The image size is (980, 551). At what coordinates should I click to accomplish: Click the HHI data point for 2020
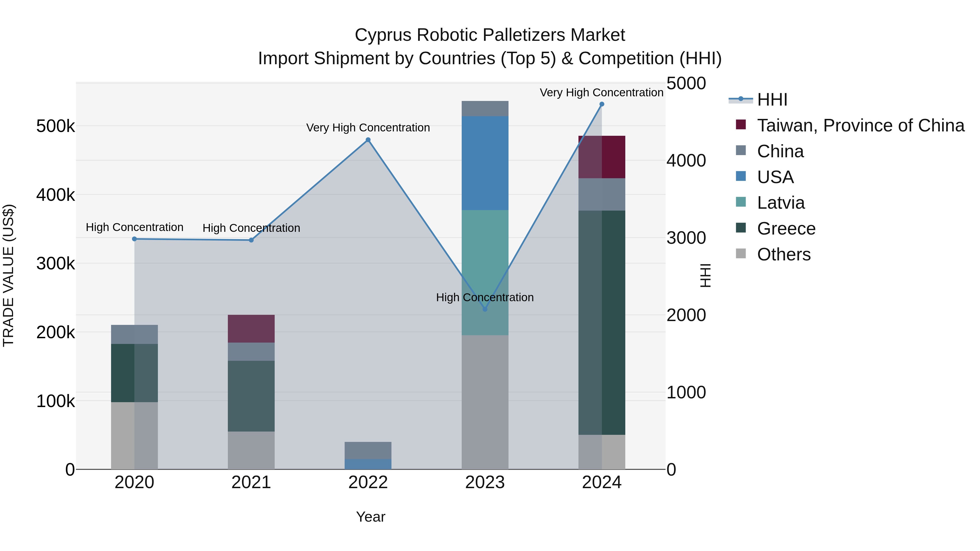coord(134,239)
